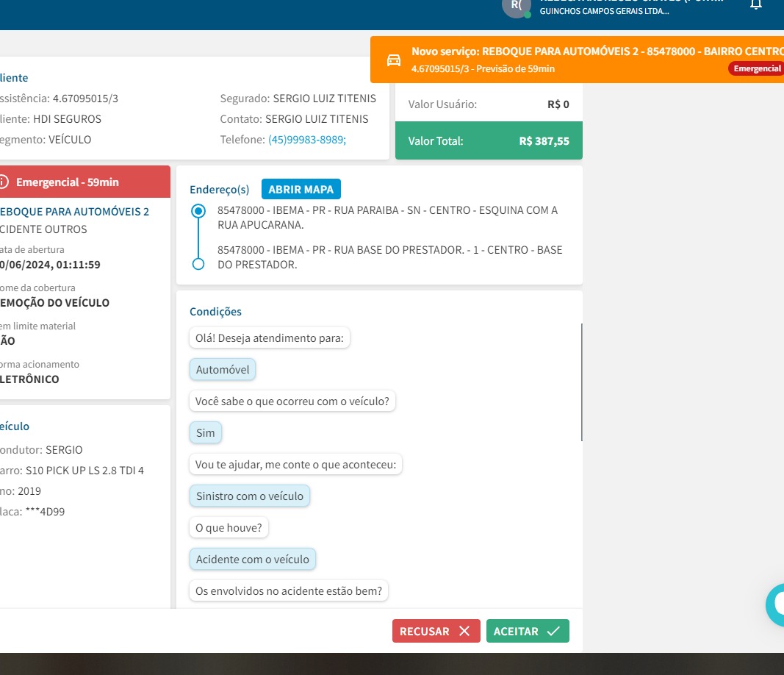Click Segurado SERGIO LUIZ TITENIS
The width and height of the screenshot is (784, 675).
(298, 99)
